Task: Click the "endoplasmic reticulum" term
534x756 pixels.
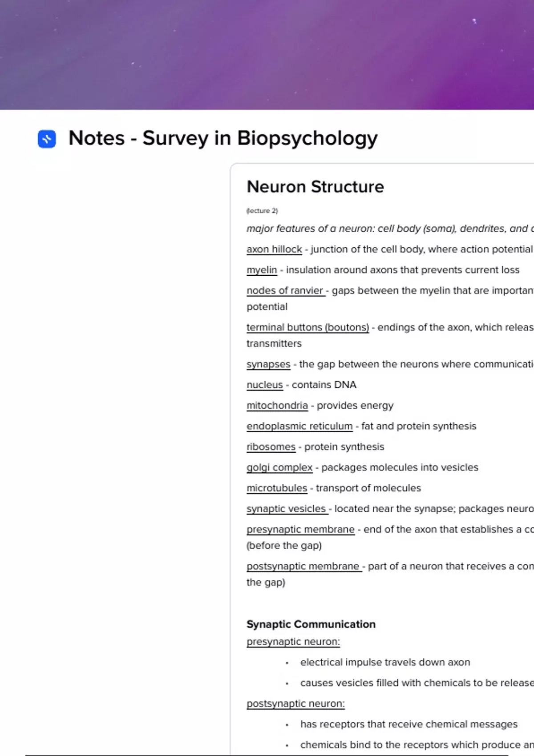Action: coord(299,426)
